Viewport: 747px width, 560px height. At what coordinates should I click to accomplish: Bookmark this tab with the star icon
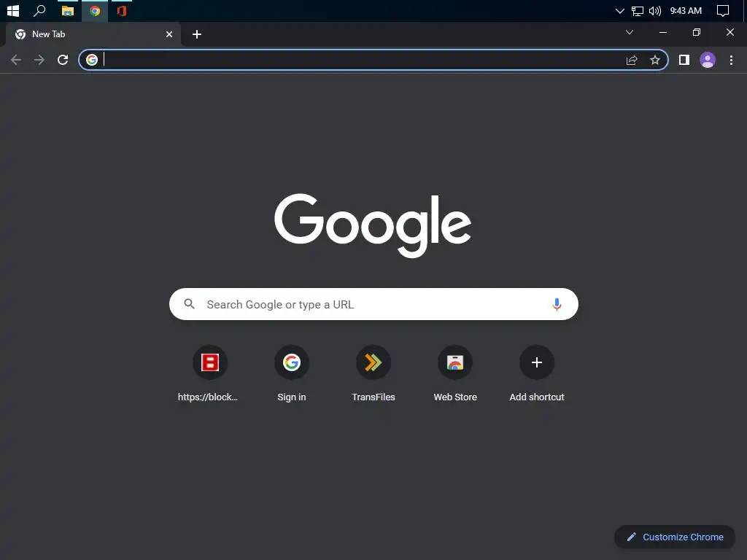point(655,60)
